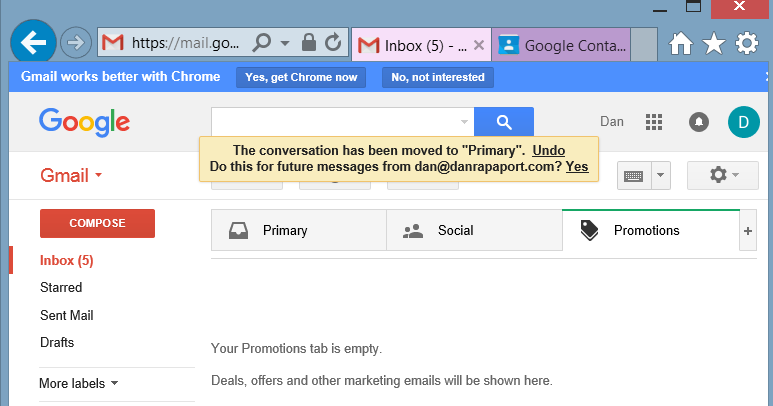
Task: Open the browser home page icon
Action: tap(681, 43)
